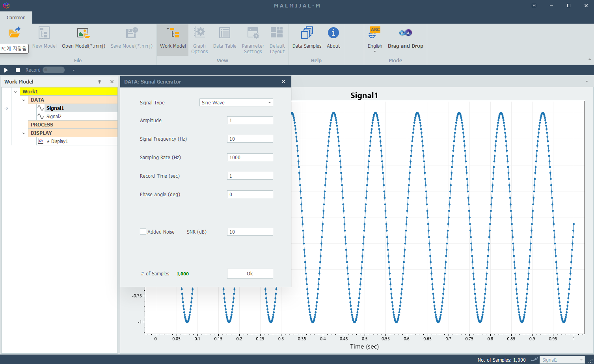The width and height of the screenshot is (594, 364).
Task: Toggle the Record switch
Action: point(54,70)
